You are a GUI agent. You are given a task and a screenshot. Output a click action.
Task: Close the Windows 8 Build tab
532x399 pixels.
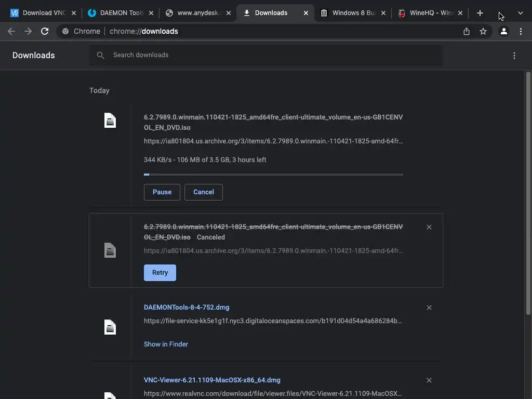[383, 13]
